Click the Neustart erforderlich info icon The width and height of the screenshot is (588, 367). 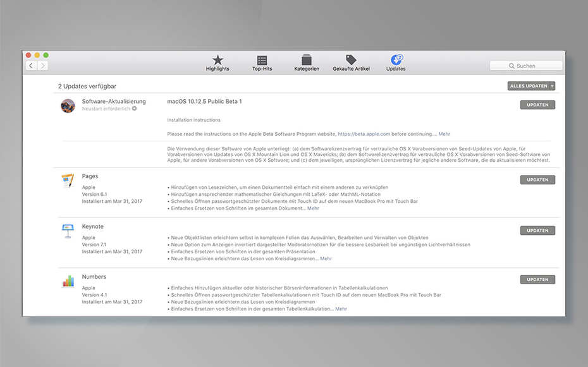click(134, 109)
